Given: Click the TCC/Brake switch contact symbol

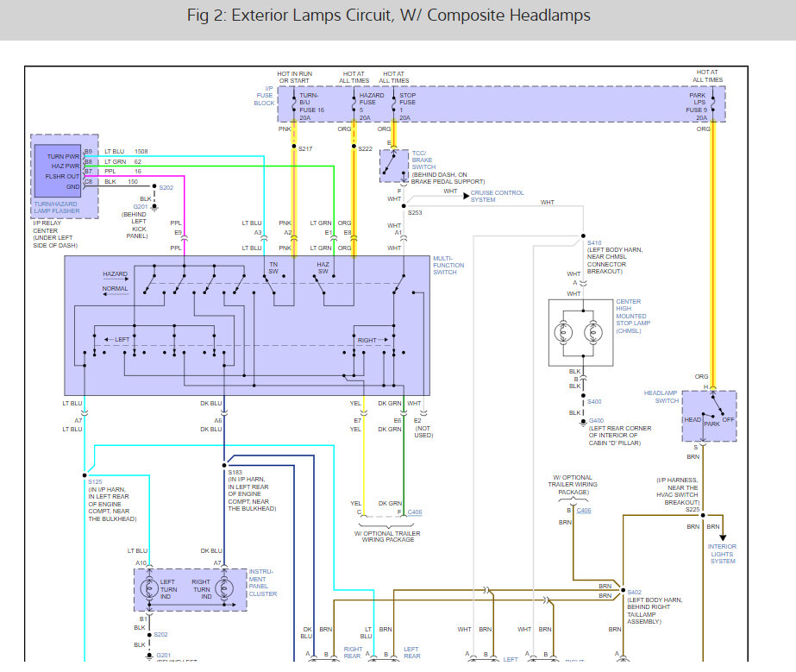Looking at the screenshot, I should (x=394, y=165).
